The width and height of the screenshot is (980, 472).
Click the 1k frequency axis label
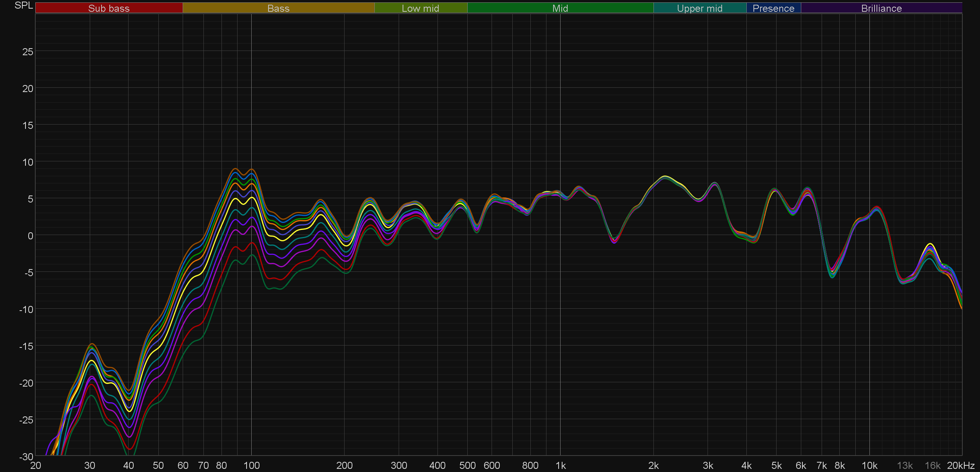coord(561,466)
